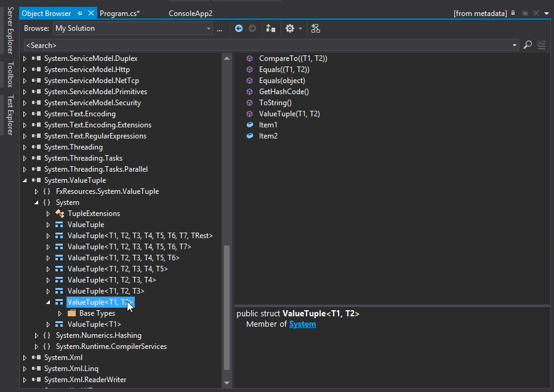This screenshot has height=392, width=554.
Task: Expand the System.Threading.Tasks node
Action: (x=25, y=158)
